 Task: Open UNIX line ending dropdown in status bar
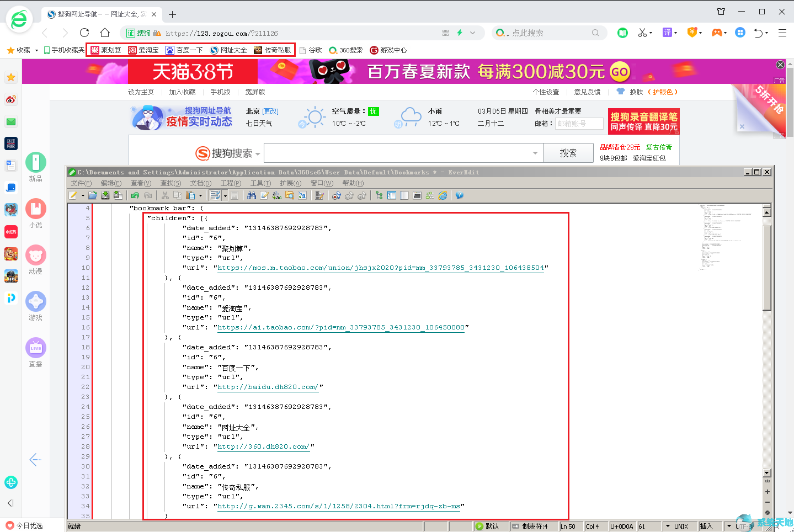click(668, 526)
